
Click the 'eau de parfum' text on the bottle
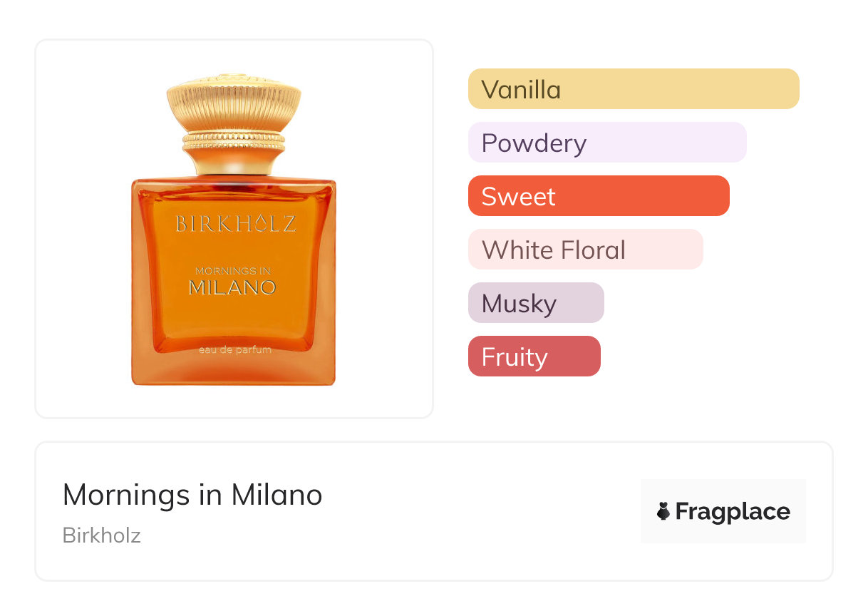234,350
